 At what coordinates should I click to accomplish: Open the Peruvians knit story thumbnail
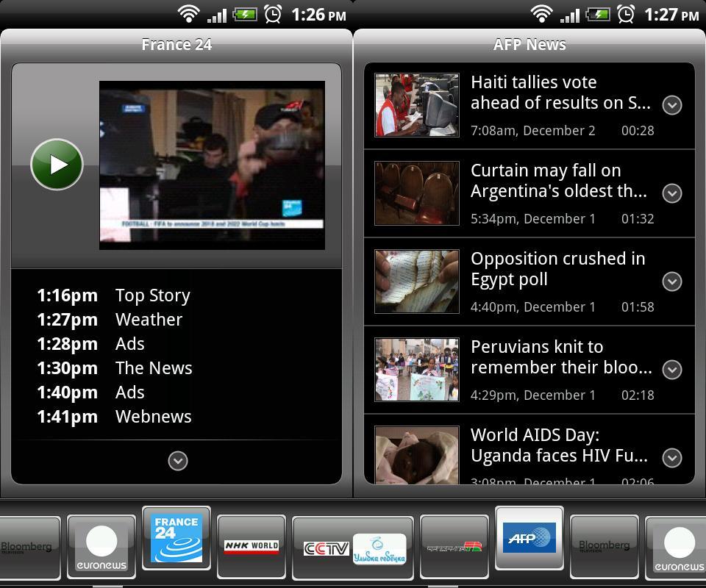coord(417,370)
